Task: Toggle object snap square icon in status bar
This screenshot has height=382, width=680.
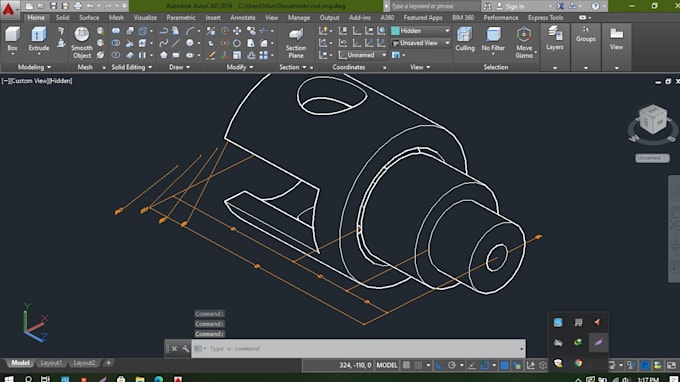Action: [x=484, y=366]
